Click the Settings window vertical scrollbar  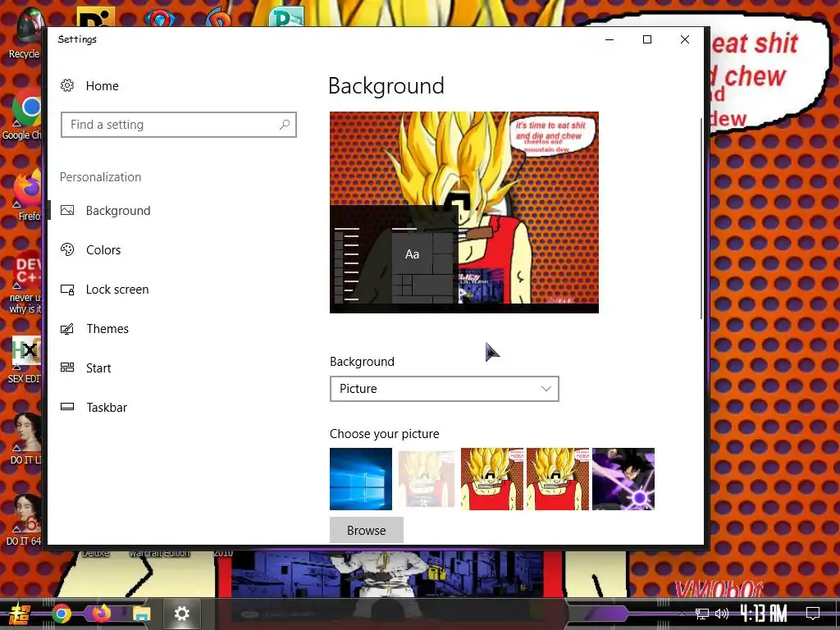701,218
